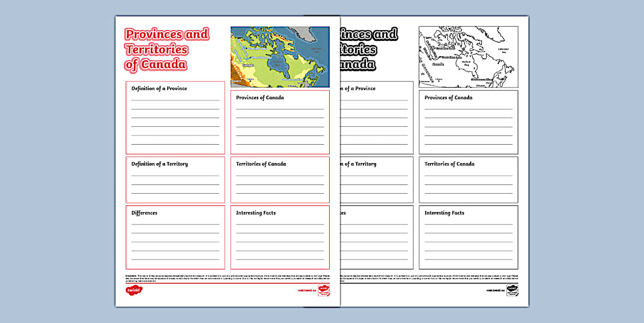Click the 'Differences' box on colour page
Viewport: 644px width, 323px height.
(175, 237)
